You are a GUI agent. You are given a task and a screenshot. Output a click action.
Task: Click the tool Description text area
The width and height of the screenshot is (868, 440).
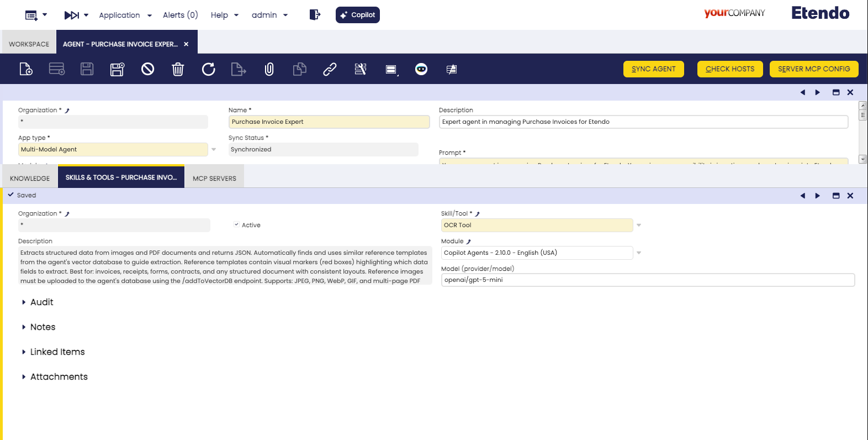pyautogui.click(x=225, y=266)
